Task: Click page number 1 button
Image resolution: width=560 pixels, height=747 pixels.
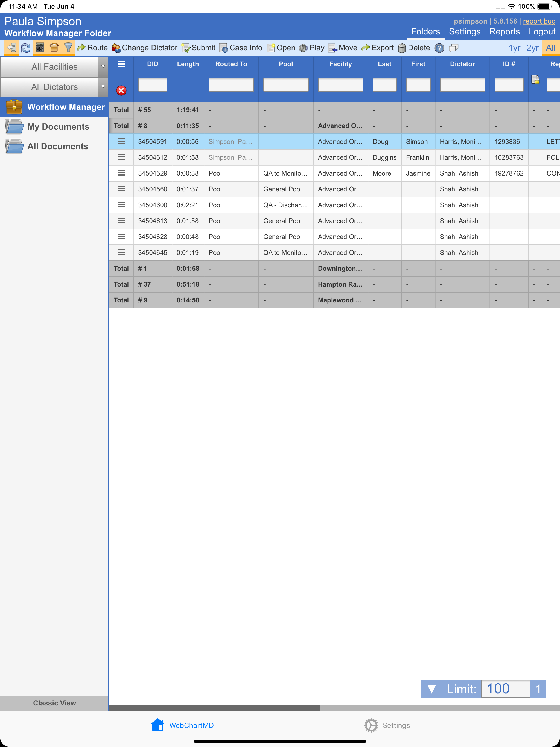Action: (x=538, y=689)
